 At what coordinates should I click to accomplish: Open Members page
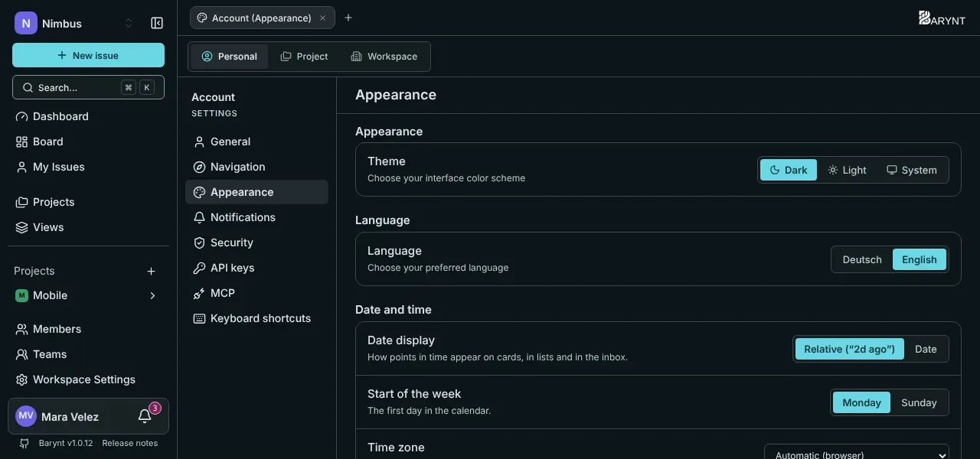(x=88, y=329)
